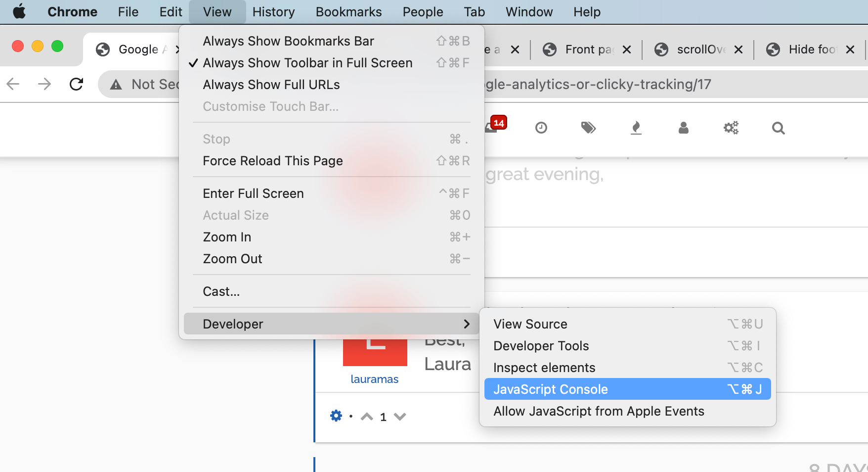This screenshot has width=868, height=472.
Task: Enable Always Show Full URLs
Action: point(271,85)
